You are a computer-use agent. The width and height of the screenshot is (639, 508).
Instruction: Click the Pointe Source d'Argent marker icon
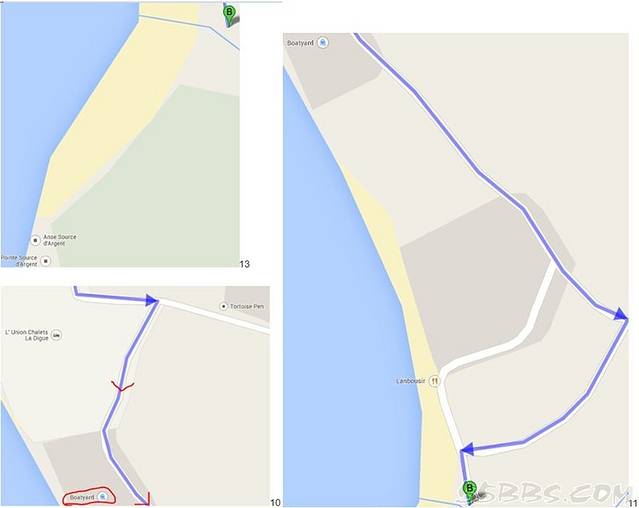pyautogui.click(x=46, y=261)
